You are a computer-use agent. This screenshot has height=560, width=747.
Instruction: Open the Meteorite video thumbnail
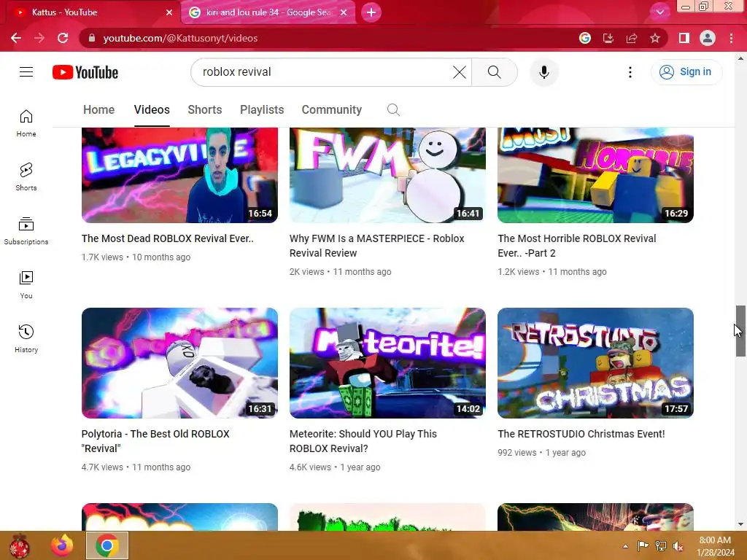click(x=387, y=363)
